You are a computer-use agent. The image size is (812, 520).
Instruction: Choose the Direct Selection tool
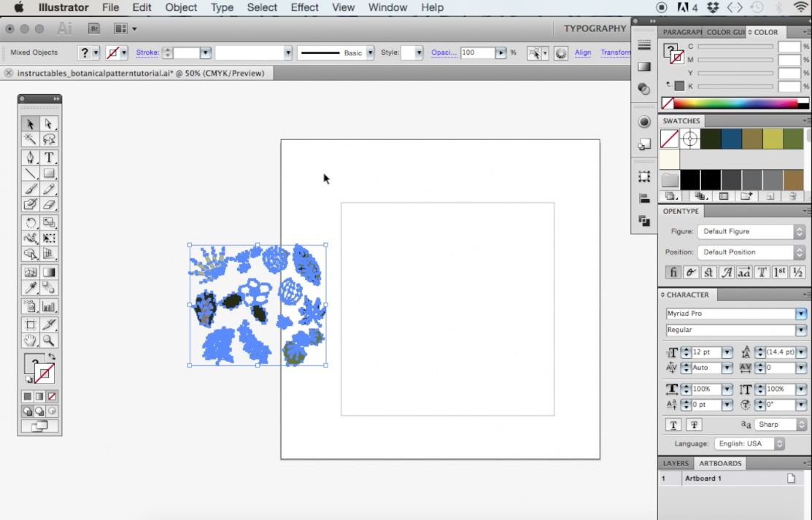pyautogui.click(x=49, y=124)
